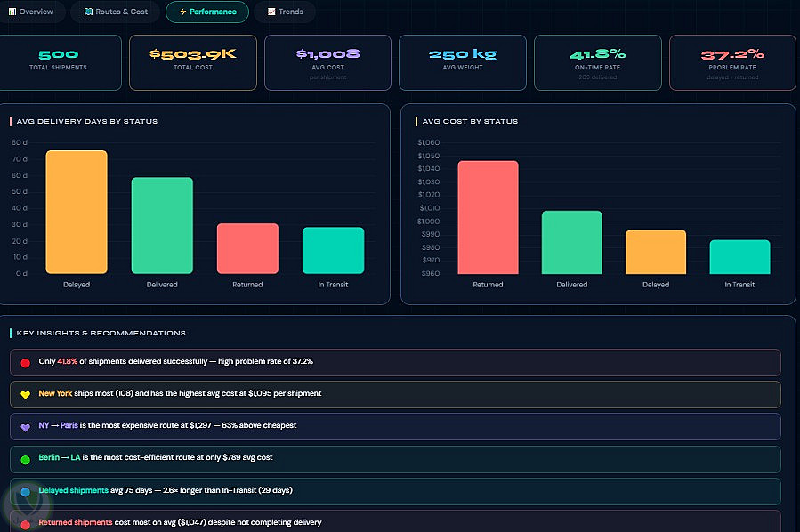Image resolution: width=800 pixels, height=532 pixels.
Task: Click the yellow heart icon beside New York
Action: coord(25,395)
